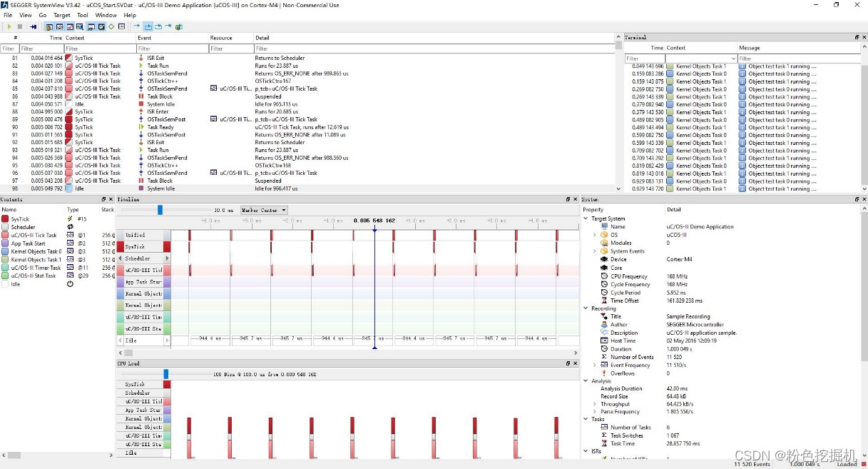Click the left arrow on Scheduler timeline row
868x469 pixels.
[121, 258]
